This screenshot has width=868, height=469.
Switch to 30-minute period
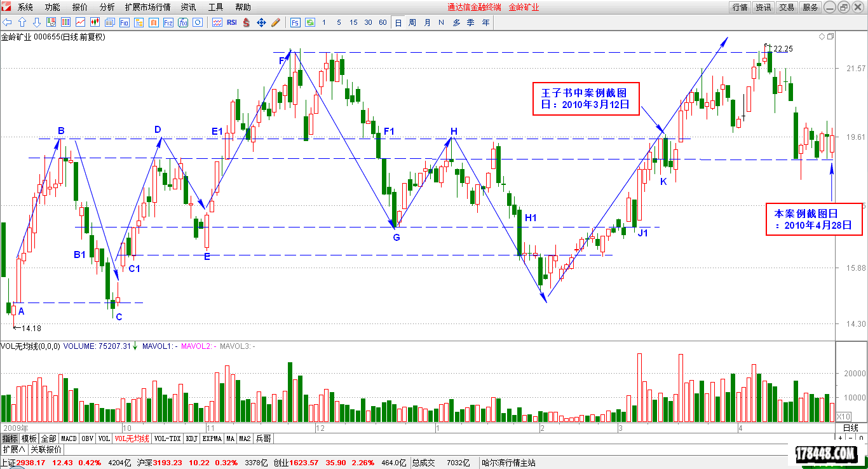pyautogui.click(x=368, y=22)
